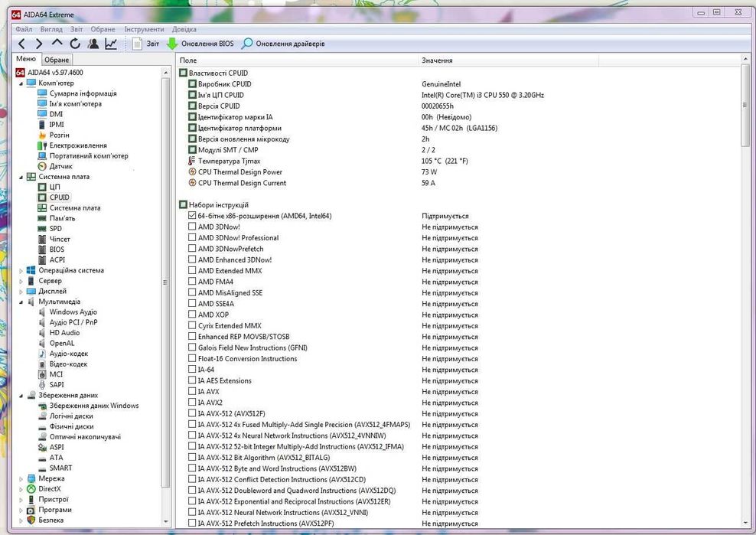Select the Ідентифікатор платформи row
The height and width of the screenshot is (535, 756).
point(458,128)
